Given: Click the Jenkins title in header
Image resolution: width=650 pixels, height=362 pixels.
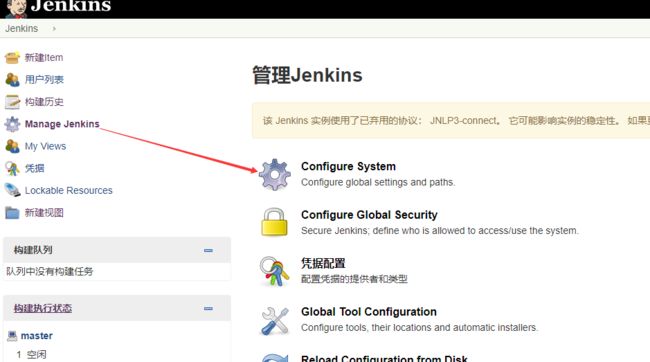Looking at the screenshot, I should pyautogui.click(x=71, y=6).
